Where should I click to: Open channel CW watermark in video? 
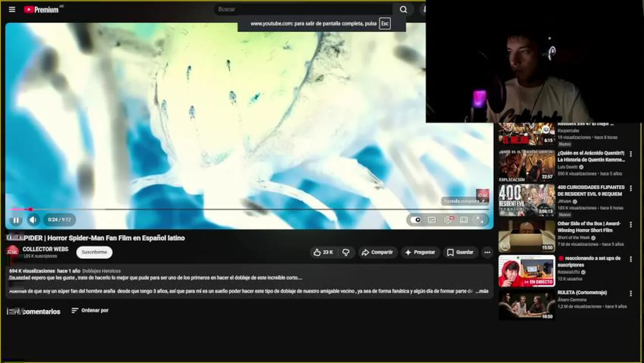click(482, 195)
